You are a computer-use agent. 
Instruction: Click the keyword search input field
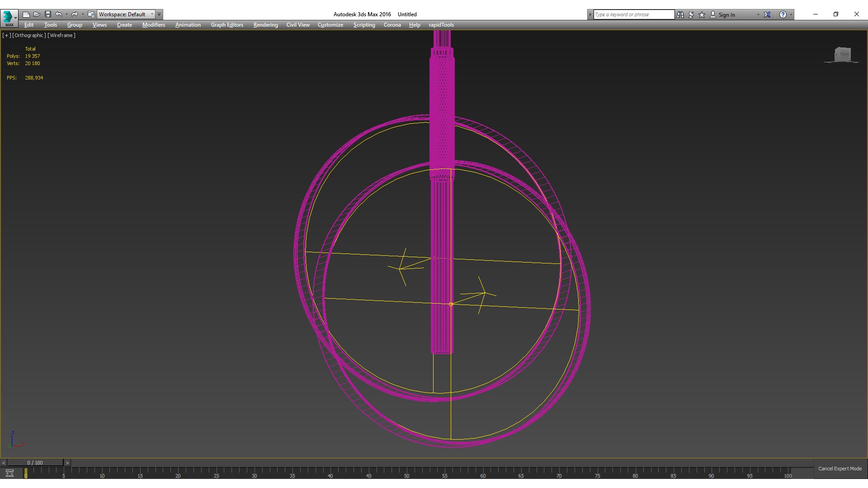click(633, 14)
